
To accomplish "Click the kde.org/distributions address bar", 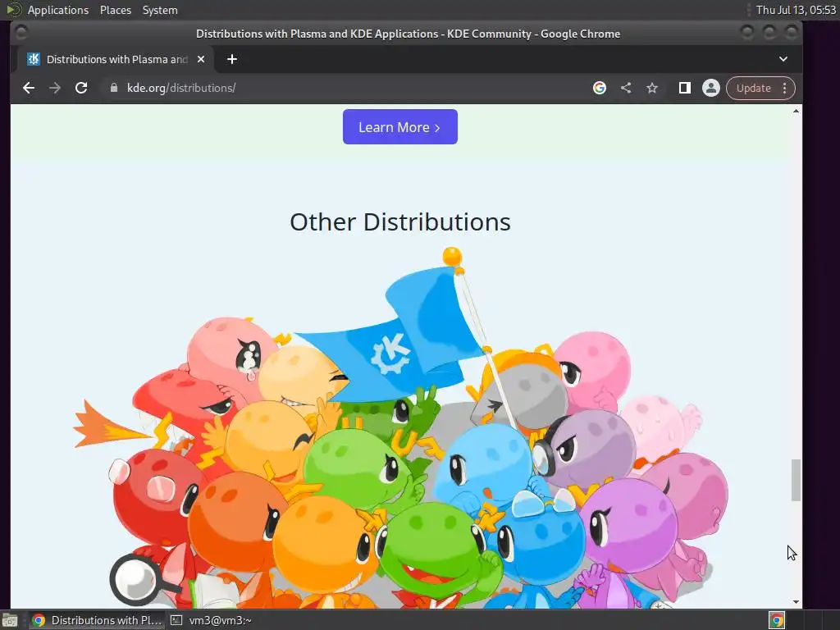I will tap(343, 88).
